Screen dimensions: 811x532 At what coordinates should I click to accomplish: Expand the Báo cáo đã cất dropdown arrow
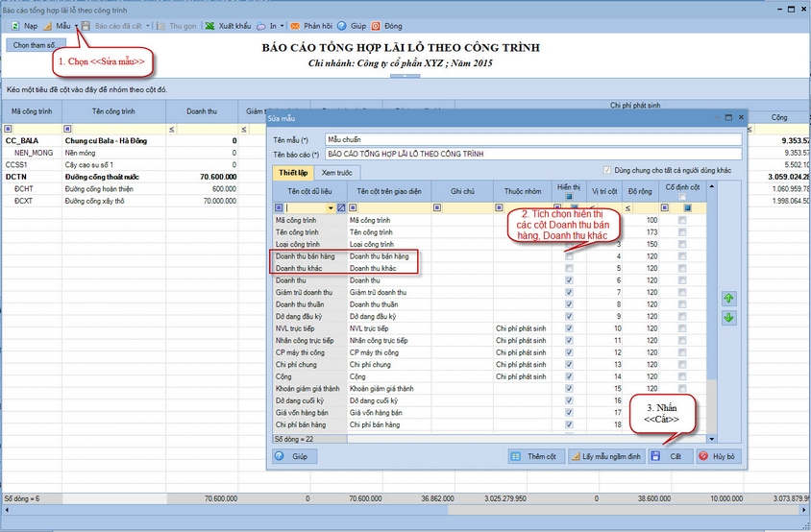[x=148, y=26]
